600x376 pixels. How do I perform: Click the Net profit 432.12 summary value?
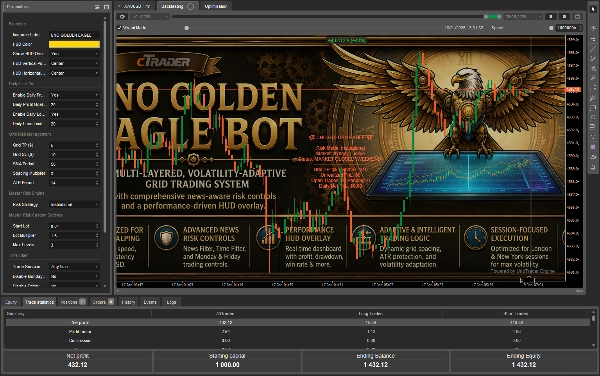78,365
